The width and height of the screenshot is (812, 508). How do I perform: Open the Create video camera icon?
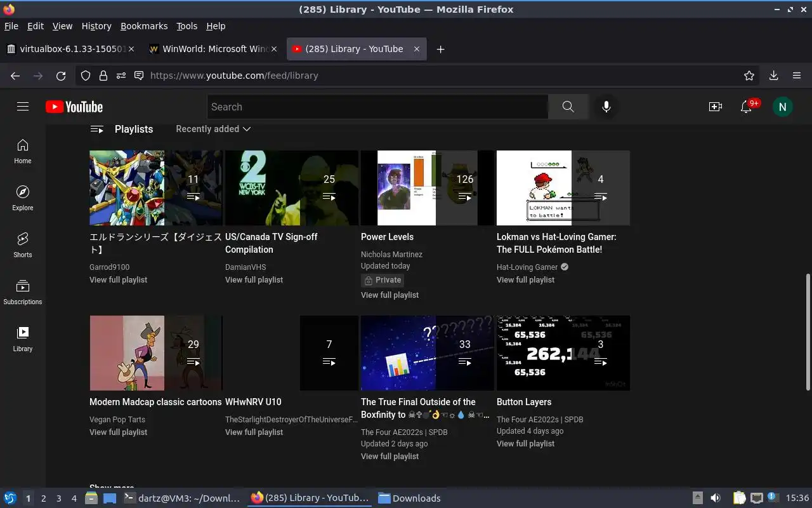(x=716, y=107)
